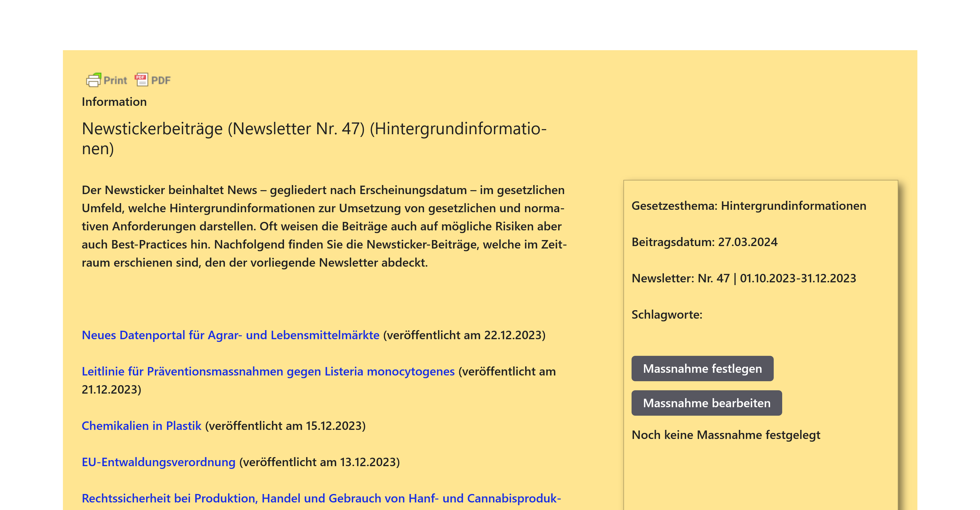Click the Newsletter: Nr. 47 date range

744,278
